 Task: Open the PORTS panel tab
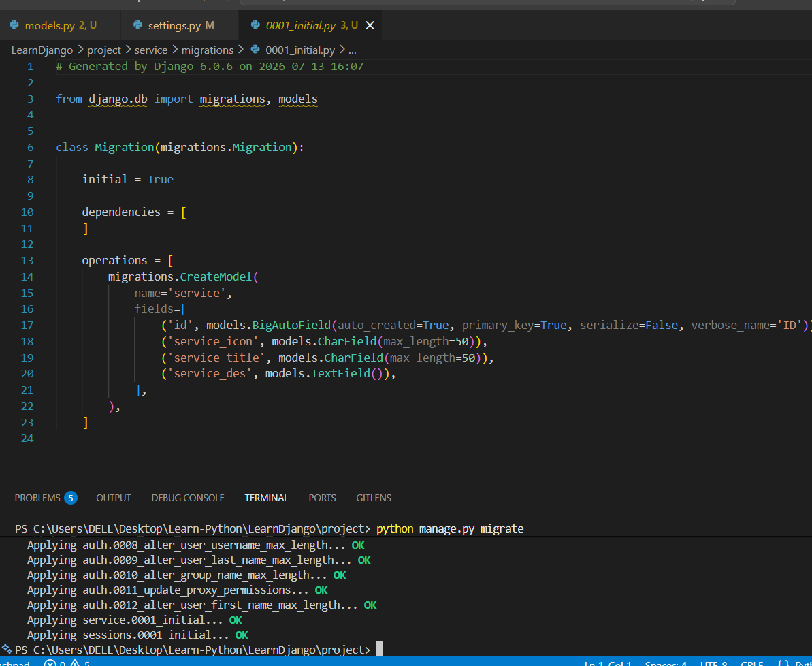322,498
